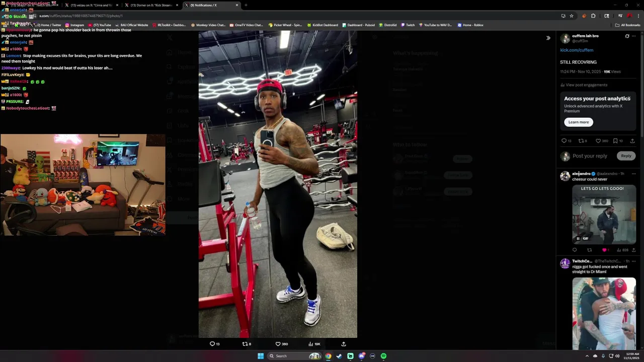Like heart icon below the photo
644x362 pixels.
click(x=278, y=344)
